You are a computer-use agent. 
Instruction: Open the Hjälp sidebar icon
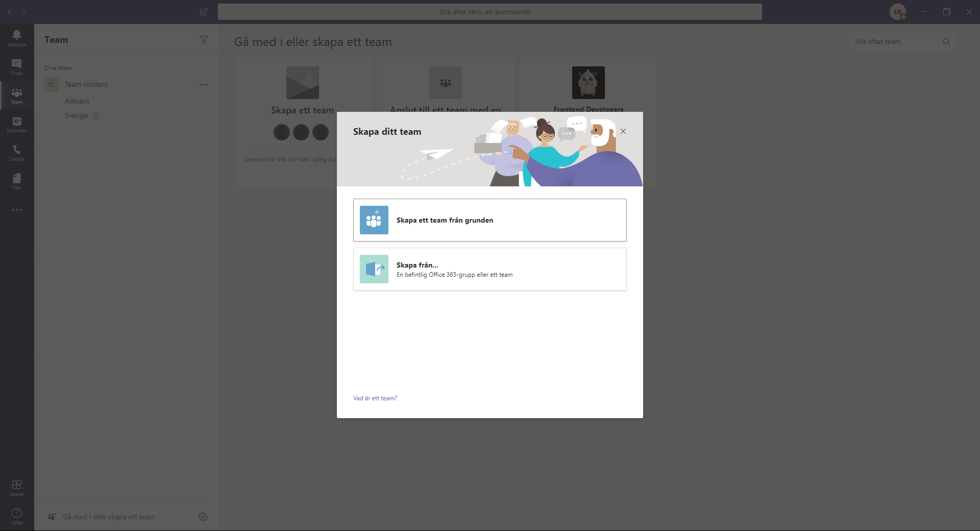[x=16, y=516]
